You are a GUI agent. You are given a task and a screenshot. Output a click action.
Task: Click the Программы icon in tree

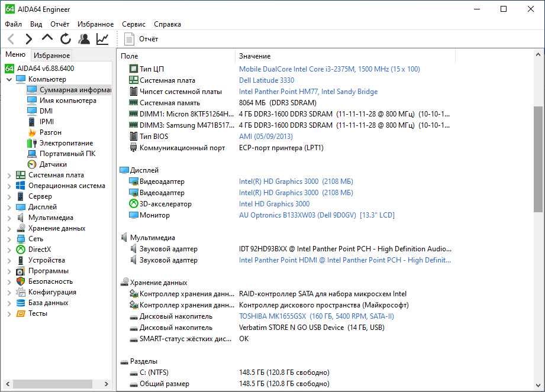(21, 271)
